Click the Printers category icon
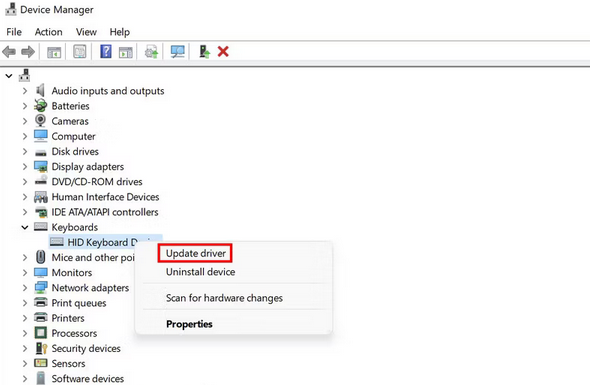Screen dimensions: 590x385 pyautogui.click(x=41, y=318)
